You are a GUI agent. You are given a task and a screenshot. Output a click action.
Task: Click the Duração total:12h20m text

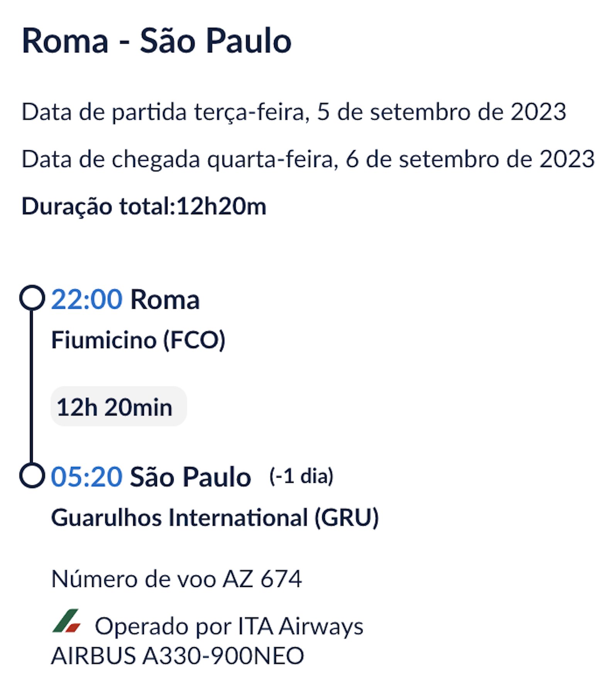tap(144, 206)
